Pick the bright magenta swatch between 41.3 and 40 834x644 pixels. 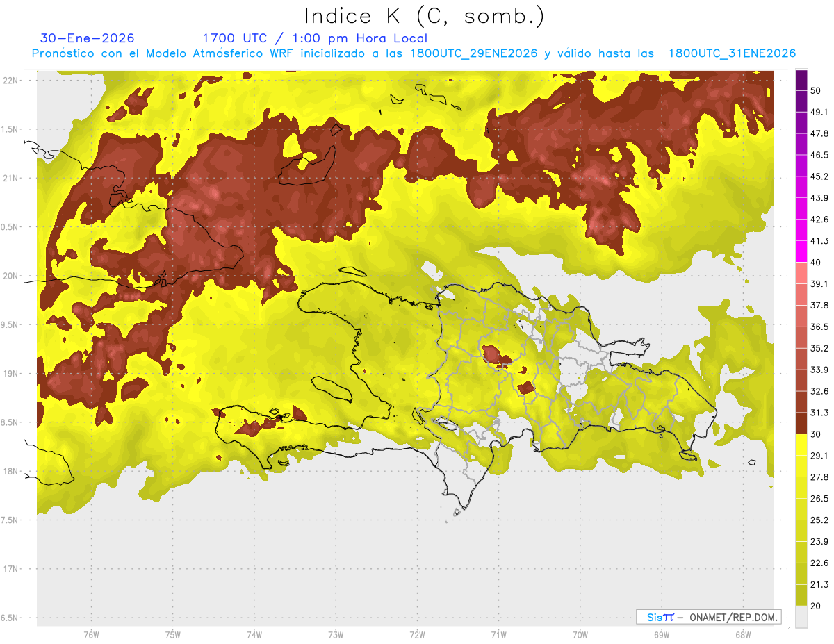pos(801,251)
